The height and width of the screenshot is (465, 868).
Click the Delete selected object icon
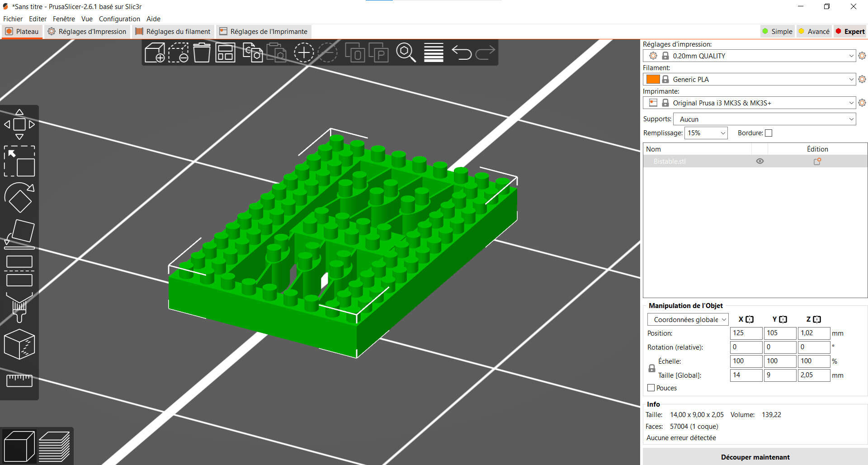coord(179,53)
